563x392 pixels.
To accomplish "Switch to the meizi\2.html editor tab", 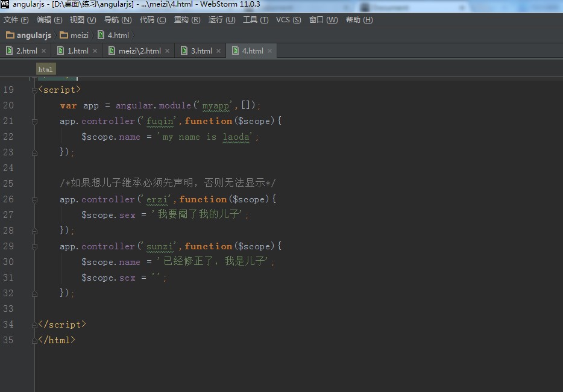I will [x=140, y=51].
